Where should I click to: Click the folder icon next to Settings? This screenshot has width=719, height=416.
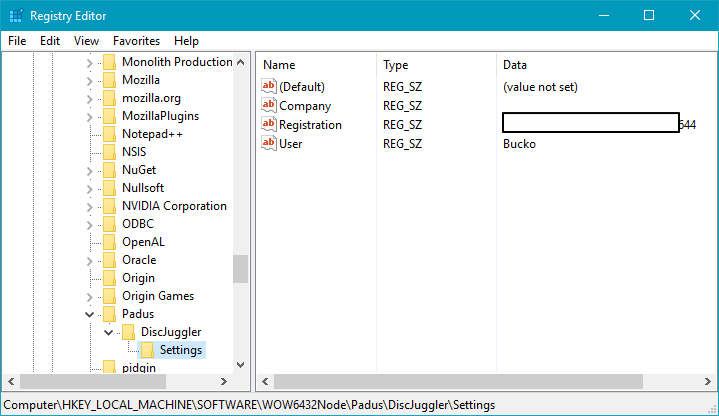click(147, 350)
